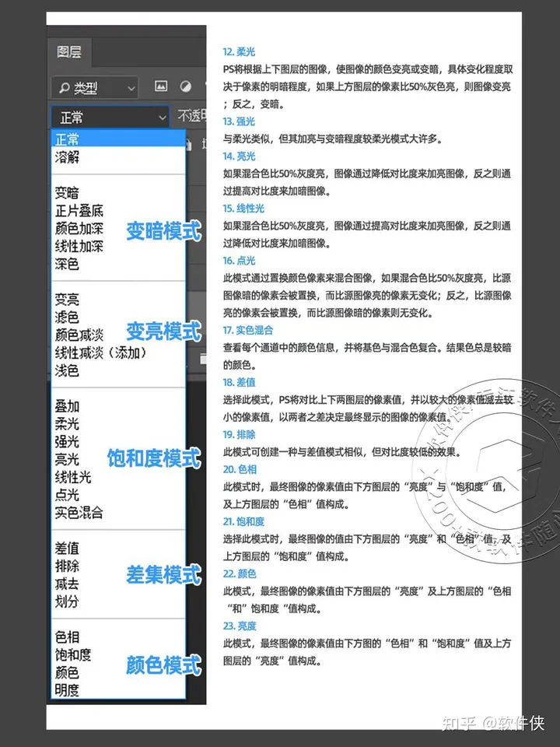
Task: Select 正常 in blend mode list
Action: pyautogui.click(x=118, y=139)
